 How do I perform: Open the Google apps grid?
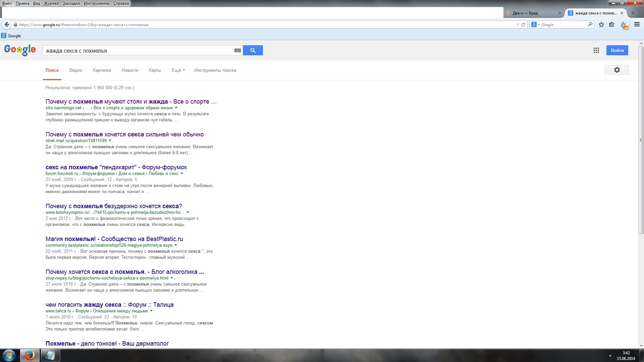click(596, 50)
